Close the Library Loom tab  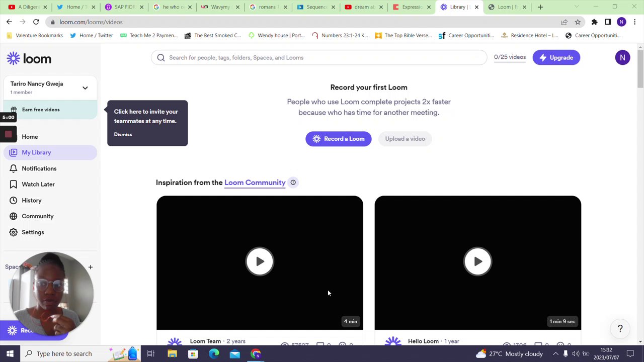(x=476, y=7)
